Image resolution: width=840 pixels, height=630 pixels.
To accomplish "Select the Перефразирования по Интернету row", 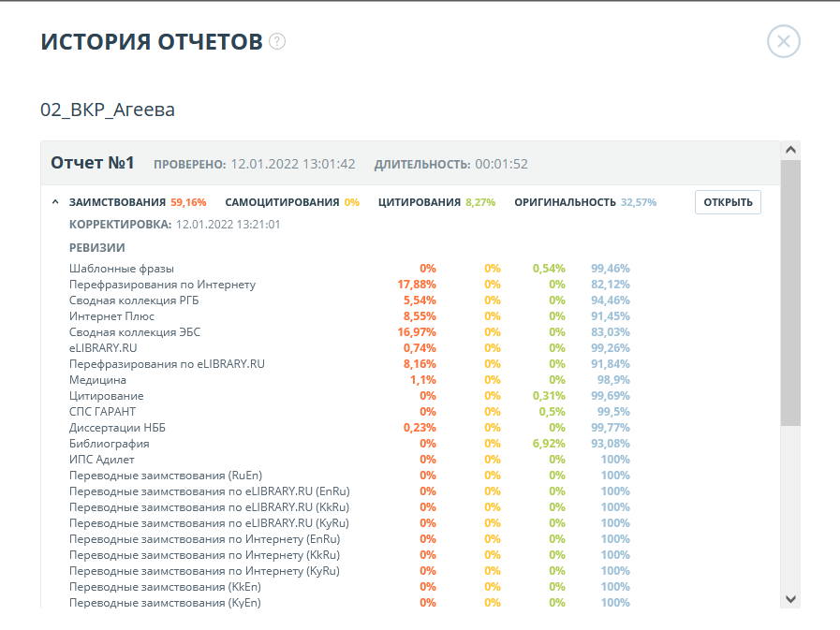I will click(162, 285).
